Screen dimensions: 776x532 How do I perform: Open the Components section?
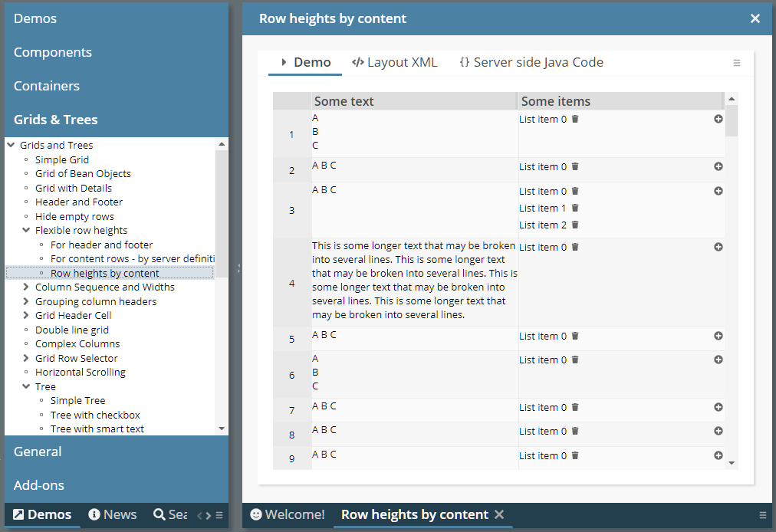coord(53,52)
